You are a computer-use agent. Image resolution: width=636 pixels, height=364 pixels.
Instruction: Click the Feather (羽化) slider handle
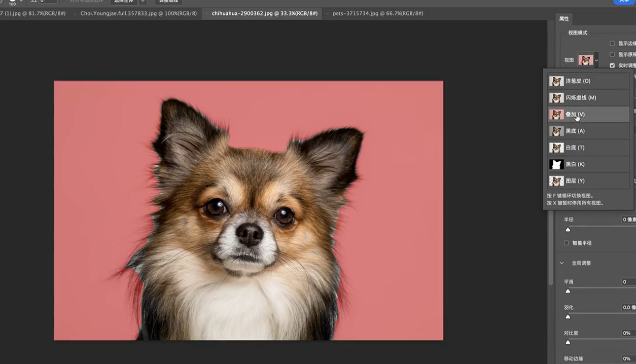pyautogui.click(x=568, y=317)
